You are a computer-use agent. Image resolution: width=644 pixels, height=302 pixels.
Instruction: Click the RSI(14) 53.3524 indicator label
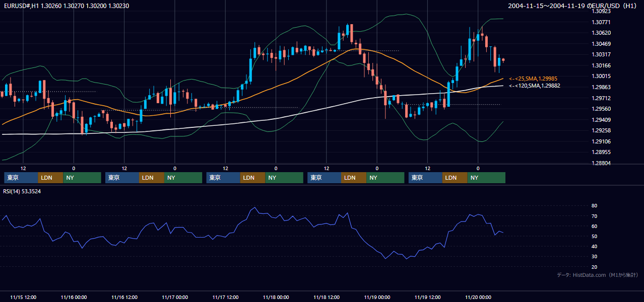(22, 191)
